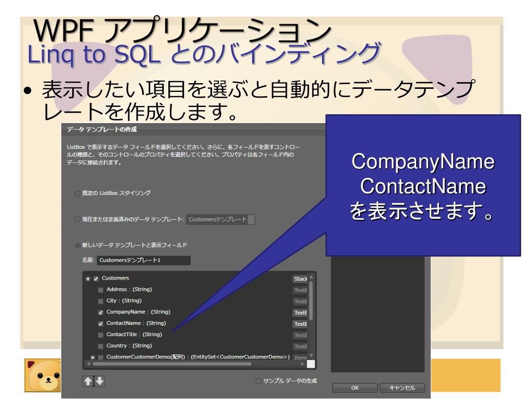Click scroll down arrow in field list

click(x=311, y=355)
